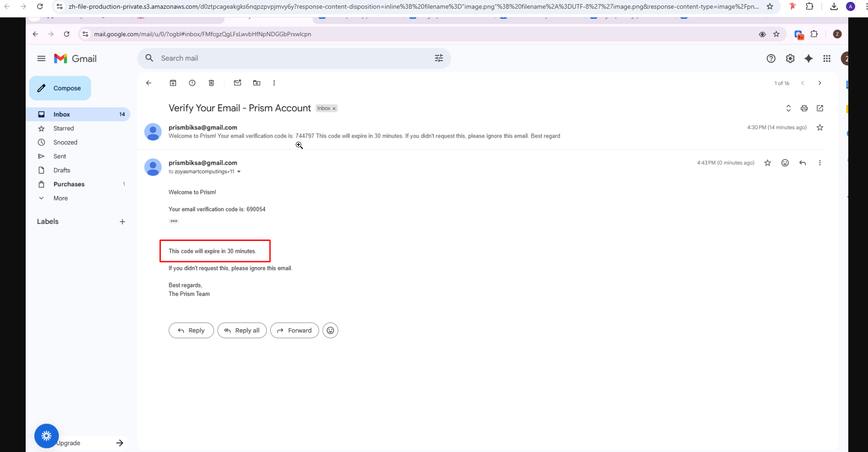This screenshot has height=452, width=868.
Task: Report this message as spam
Action: pos(192,83)
